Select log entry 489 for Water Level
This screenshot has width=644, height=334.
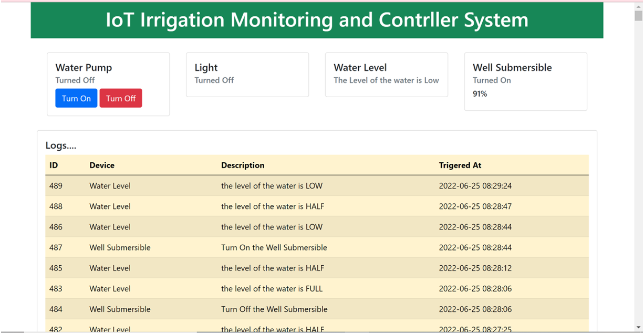click(210, 185)
